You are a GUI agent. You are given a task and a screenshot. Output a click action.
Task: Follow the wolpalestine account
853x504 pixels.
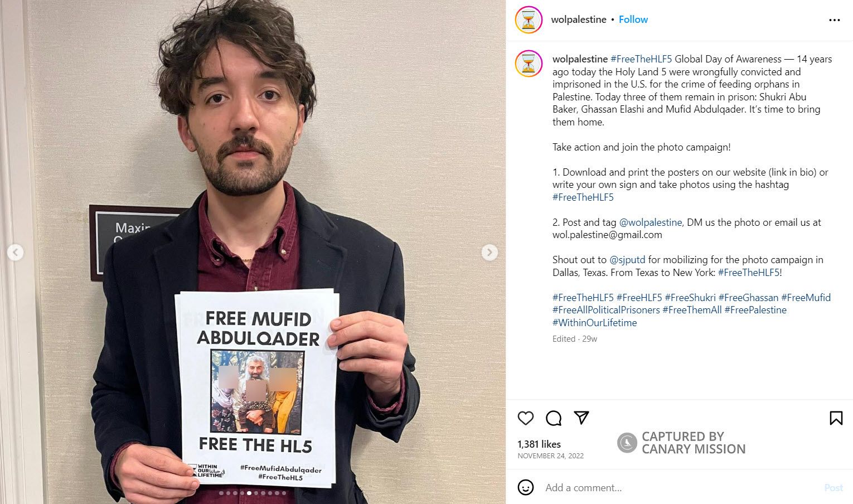click(633, 20)
